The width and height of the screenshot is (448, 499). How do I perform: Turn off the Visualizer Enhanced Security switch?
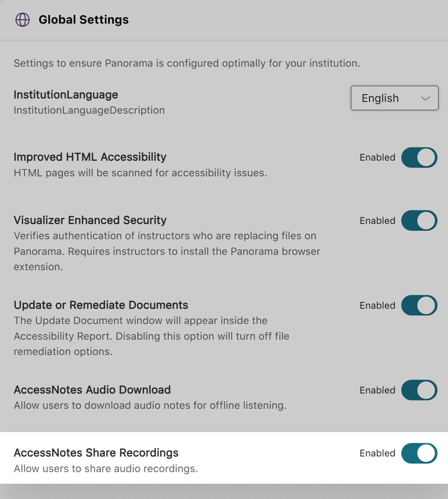point(419,220)
